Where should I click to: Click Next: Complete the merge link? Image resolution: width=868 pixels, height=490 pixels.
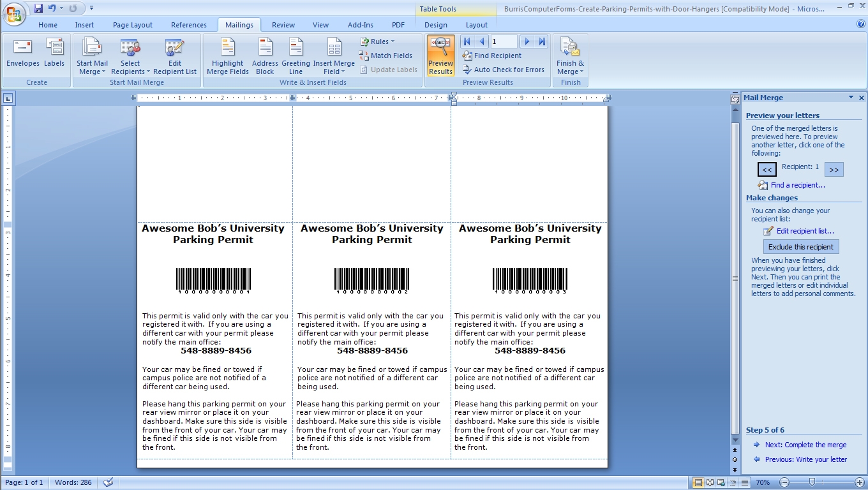[805, 445]
